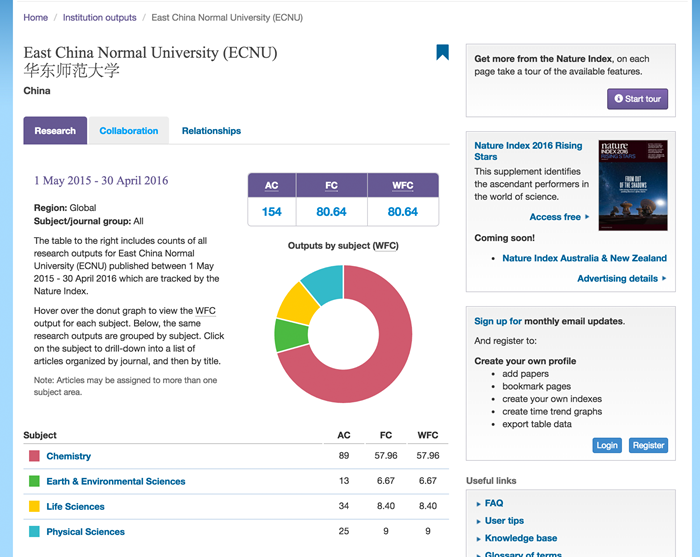This screenshot has height=557, width=700.
Task: Open the User tips link
Action: [x=504, y=521]
